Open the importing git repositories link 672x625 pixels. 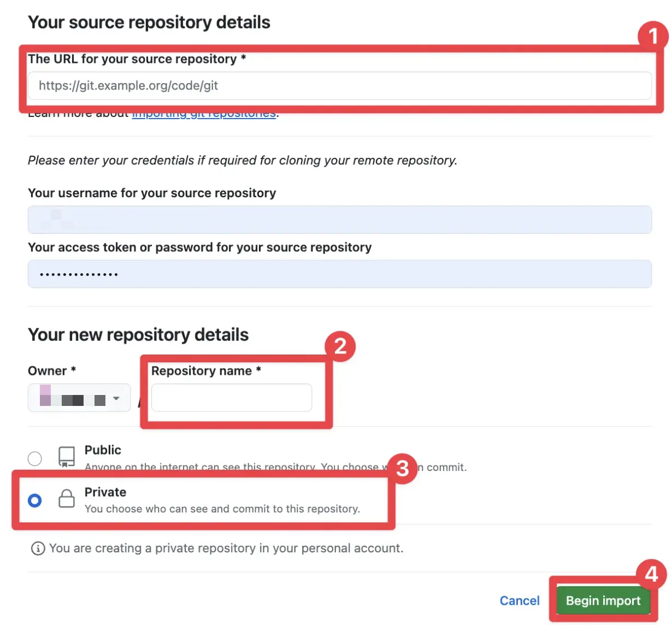click(204, 115)
